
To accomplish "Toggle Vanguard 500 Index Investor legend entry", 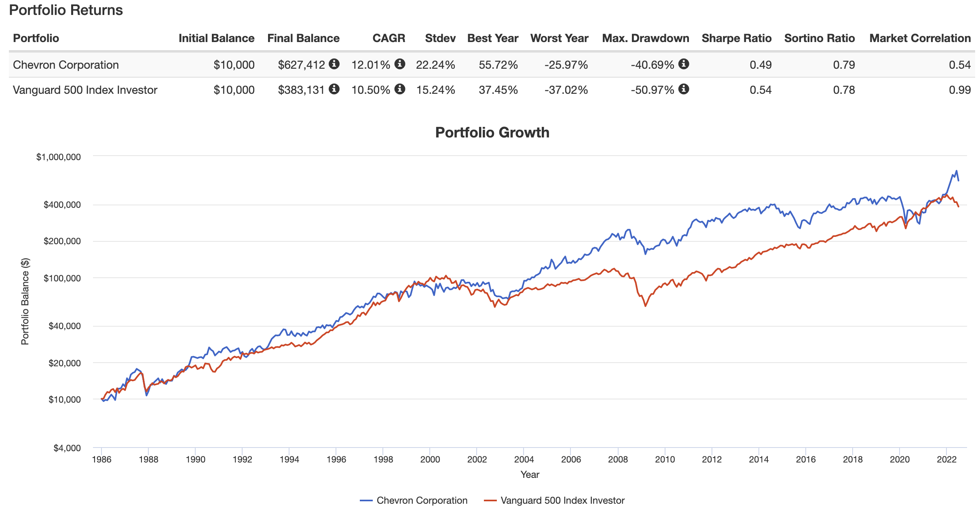I will tap(562, 500).
